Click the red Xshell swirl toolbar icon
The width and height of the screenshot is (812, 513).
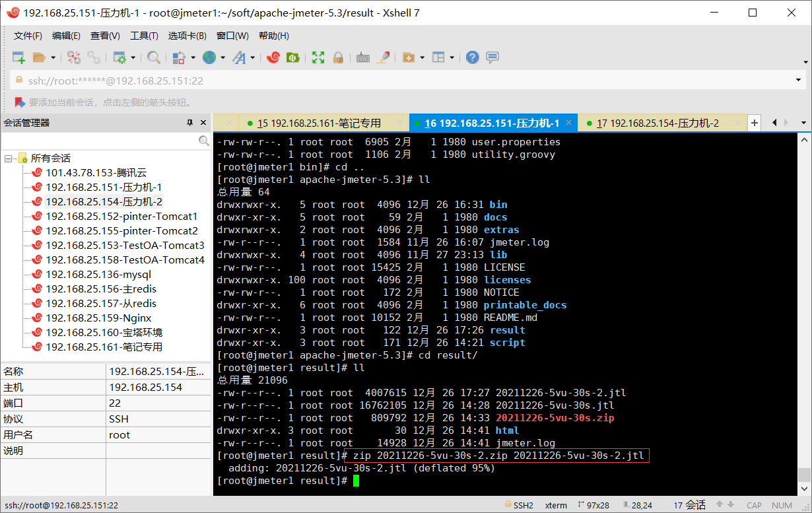[x=273, y=58]
